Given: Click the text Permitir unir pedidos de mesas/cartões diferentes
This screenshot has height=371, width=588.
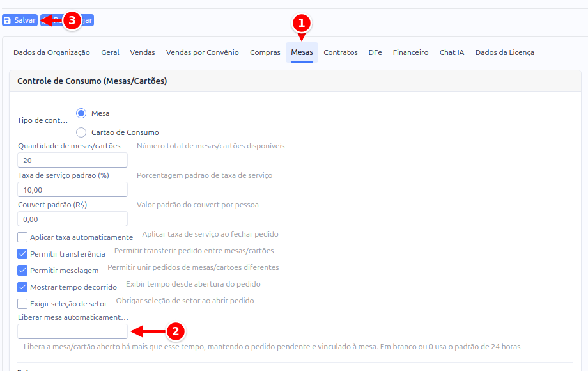Looking at the screenshot, I should pos(194,267).
